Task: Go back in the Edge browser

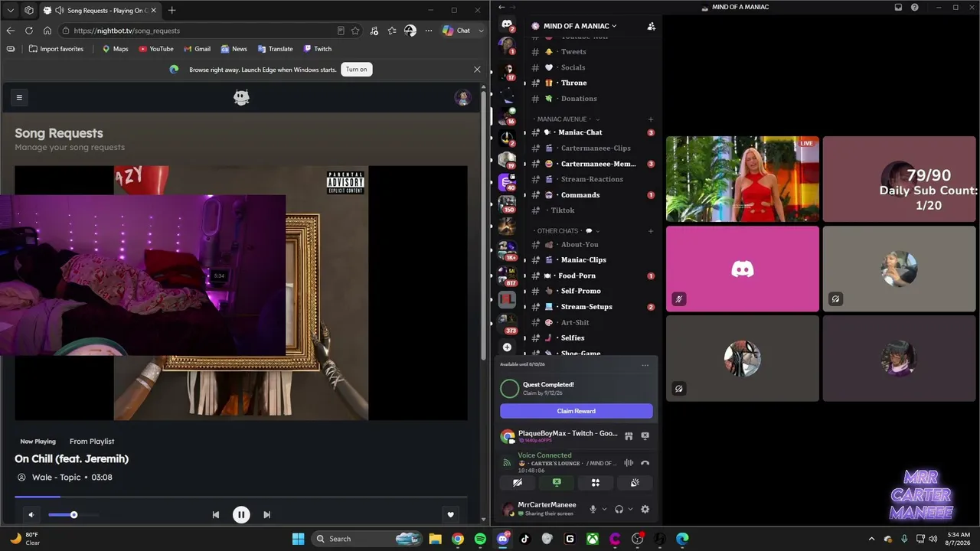Action: click(x=11, y=31)
